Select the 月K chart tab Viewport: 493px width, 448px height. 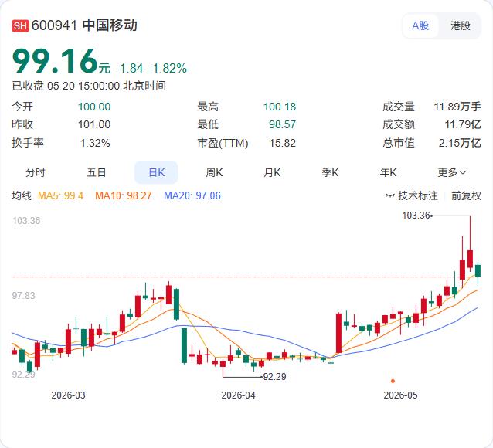[x=272, y=172]
